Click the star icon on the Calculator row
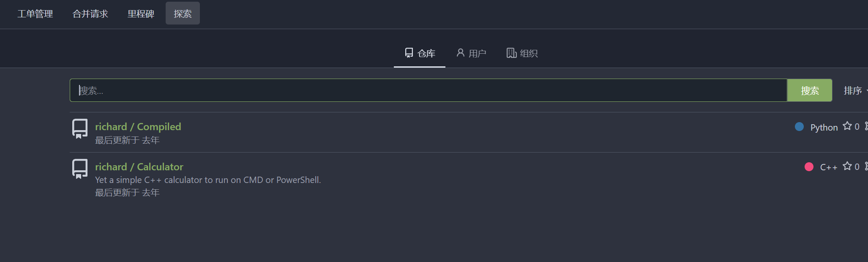This screenshot has width=868, height=262. click(847, 166)
